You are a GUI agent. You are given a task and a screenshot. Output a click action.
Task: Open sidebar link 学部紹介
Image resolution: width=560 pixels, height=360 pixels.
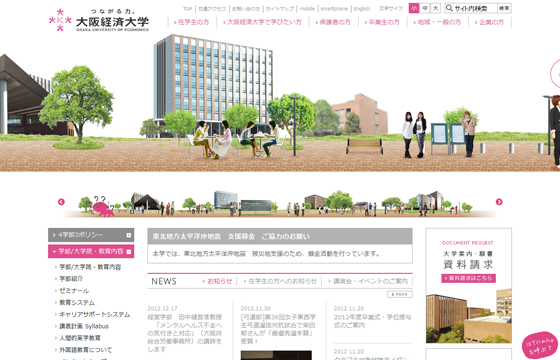click(x=71, y=279)
